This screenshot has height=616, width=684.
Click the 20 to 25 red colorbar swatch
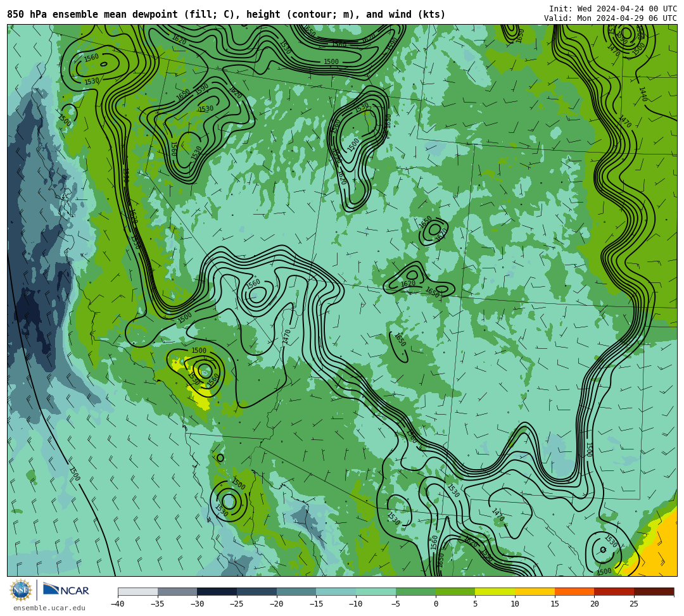point(614,591)
